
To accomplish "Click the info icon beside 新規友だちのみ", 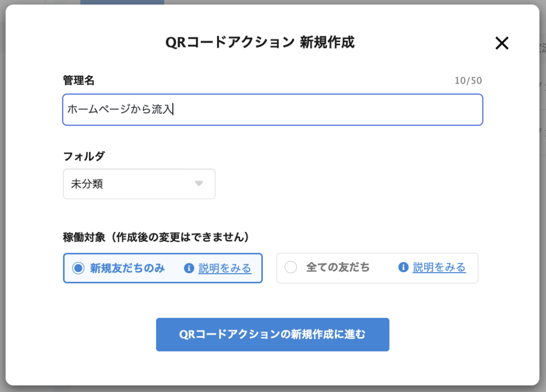I will tap(188, 268).
